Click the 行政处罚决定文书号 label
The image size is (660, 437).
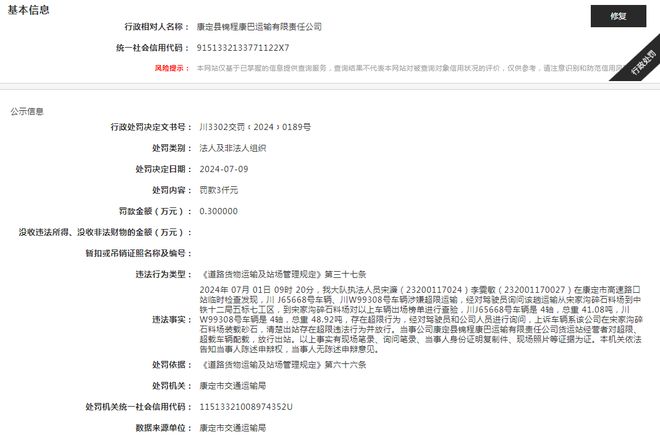pos(151,127)
